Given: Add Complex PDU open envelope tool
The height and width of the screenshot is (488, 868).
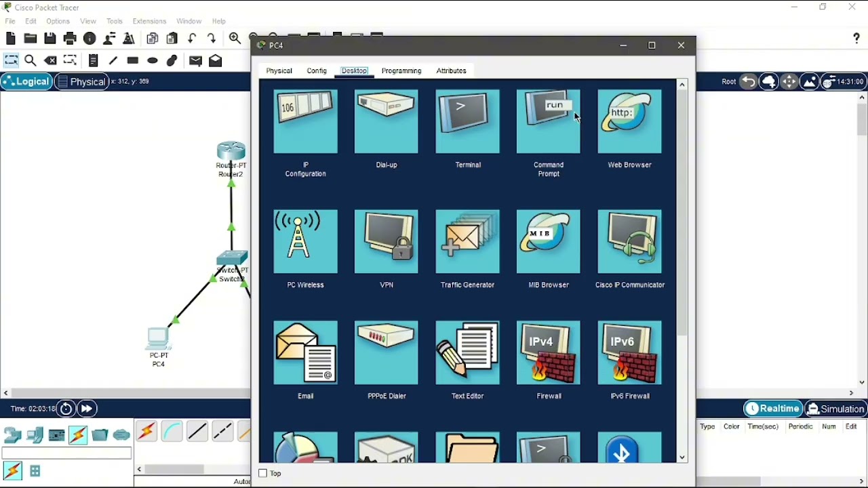Looking at the screenshot, I should click(x=216, y=60).
